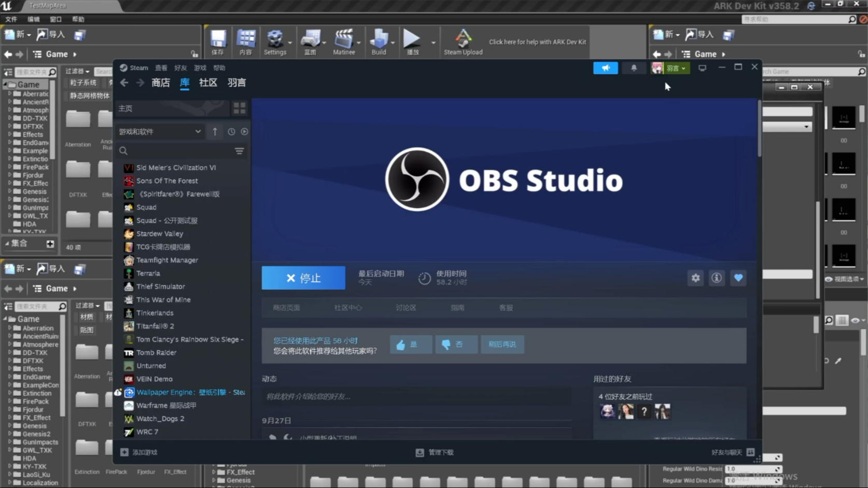
Task: Add a collection with 集合 plus icon
Action: point(50,243)
